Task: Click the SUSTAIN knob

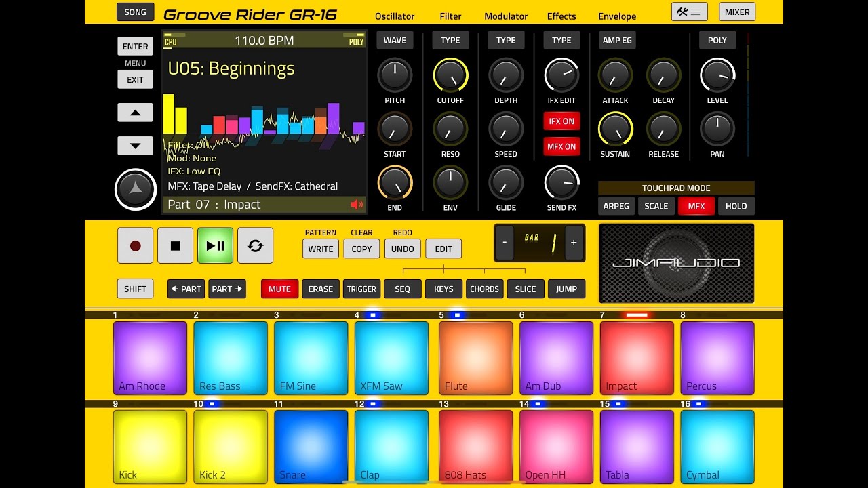Action: [616, 129]
